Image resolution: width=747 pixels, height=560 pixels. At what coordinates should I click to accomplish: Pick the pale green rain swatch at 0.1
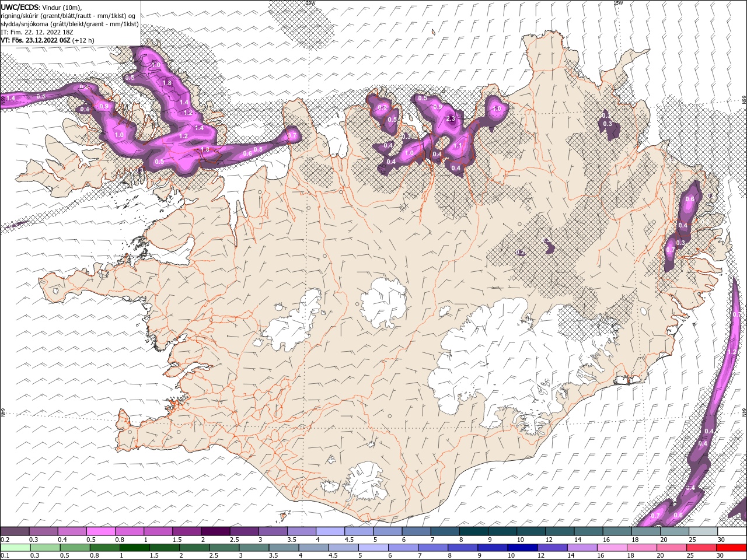15,548
